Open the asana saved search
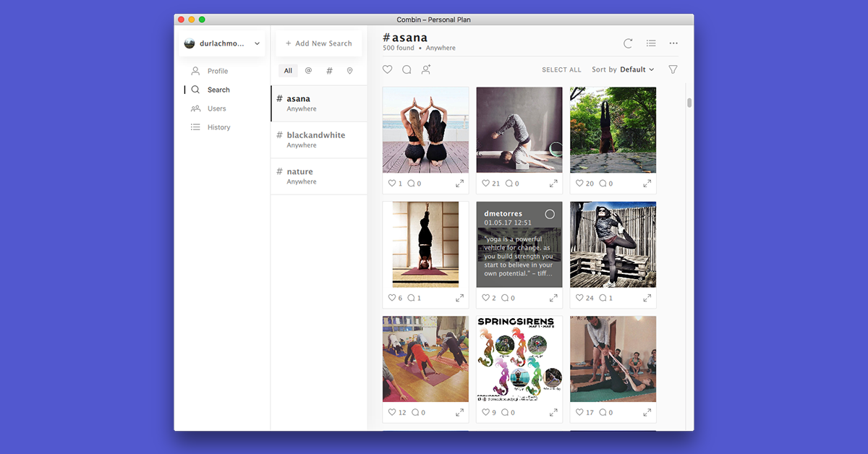 coord(319,103)
